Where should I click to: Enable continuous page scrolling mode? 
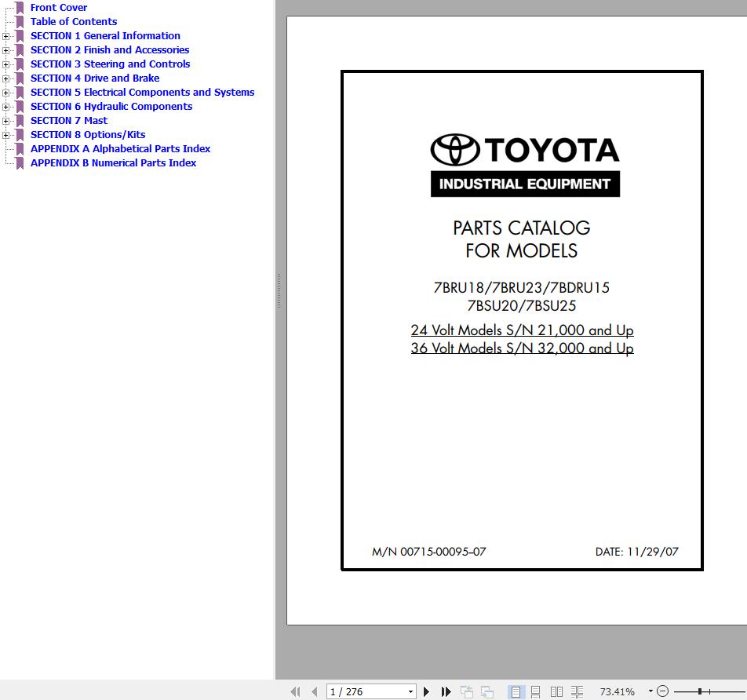[x=535, y=691]
